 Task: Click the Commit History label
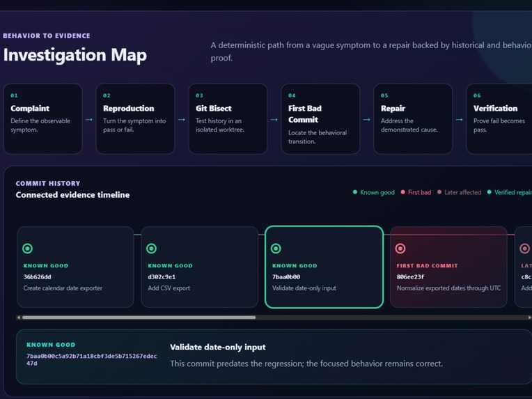[48, 183]
